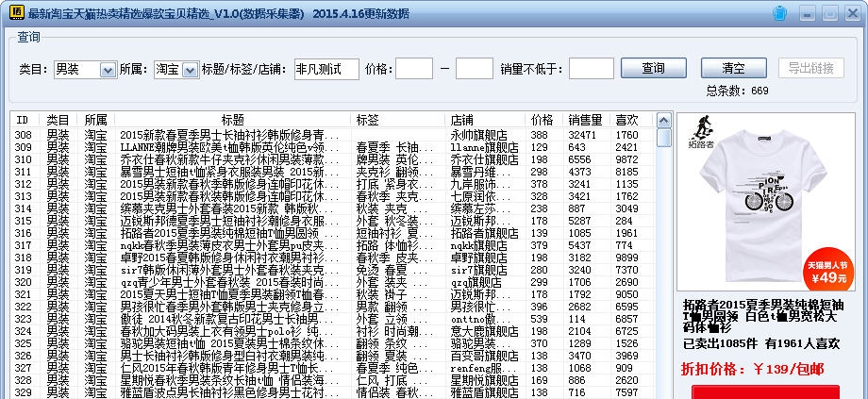Click shop 永帅旗舰店 in row 308
Viewport: 868px width, 399px height.
479,135
